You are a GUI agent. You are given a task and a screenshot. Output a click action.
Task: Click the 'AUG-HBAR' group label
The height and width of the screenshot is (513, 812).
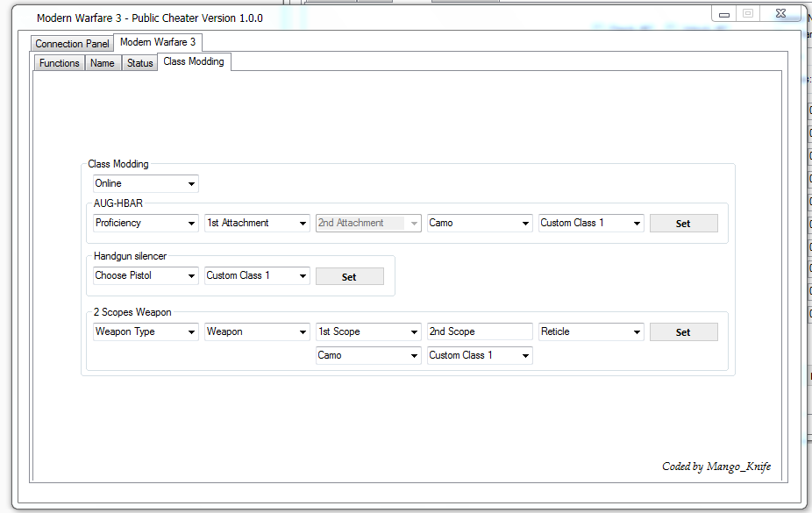(x=118, y=203)
